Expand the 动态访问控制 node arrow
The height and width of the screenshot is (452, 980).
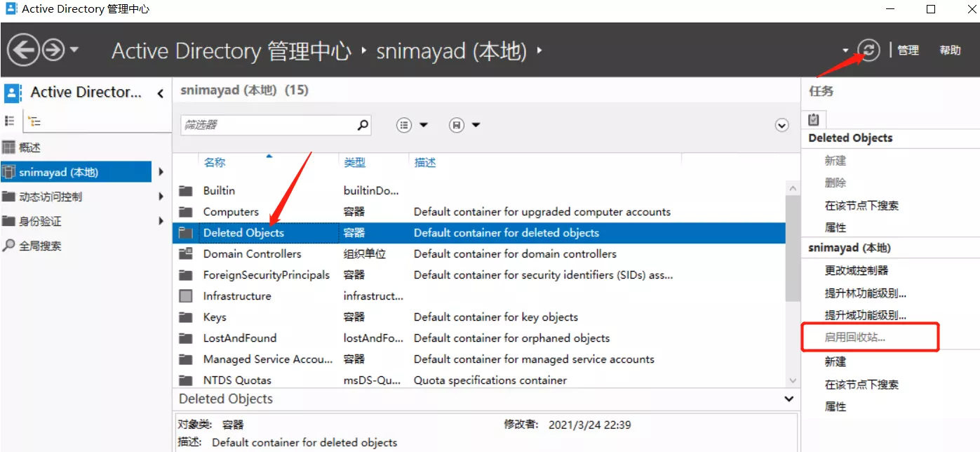(161, 197)
